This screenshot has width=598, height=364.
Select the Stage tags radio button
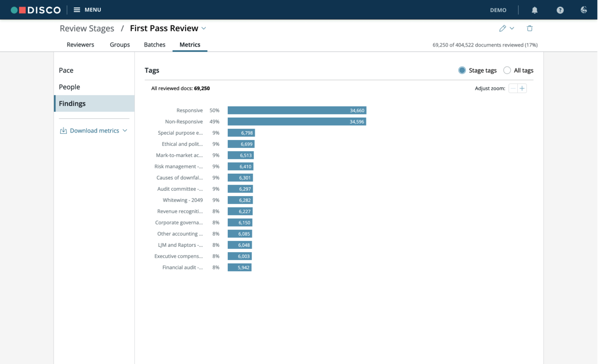[x=462, y=70]
